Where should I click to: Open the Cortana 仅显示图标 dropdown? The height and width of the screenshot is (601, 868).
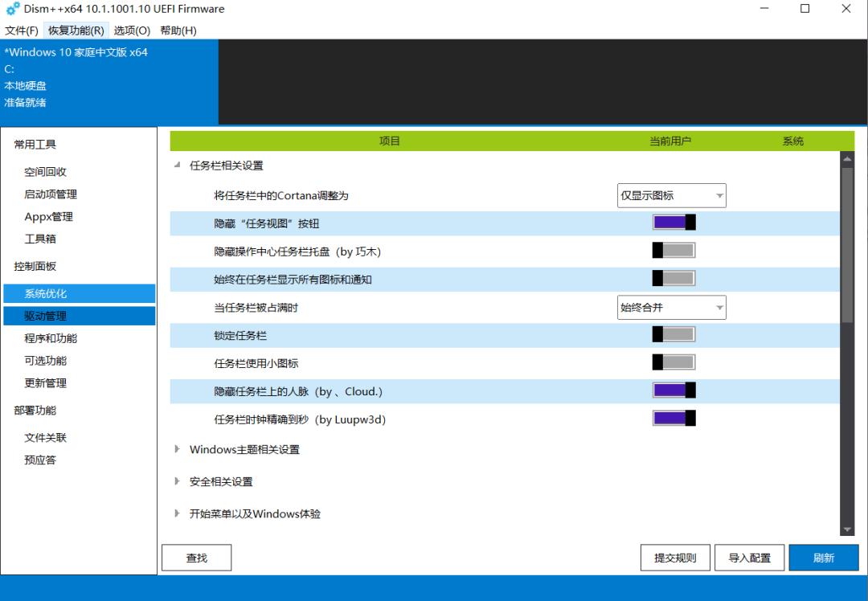(x=671, y=195)
